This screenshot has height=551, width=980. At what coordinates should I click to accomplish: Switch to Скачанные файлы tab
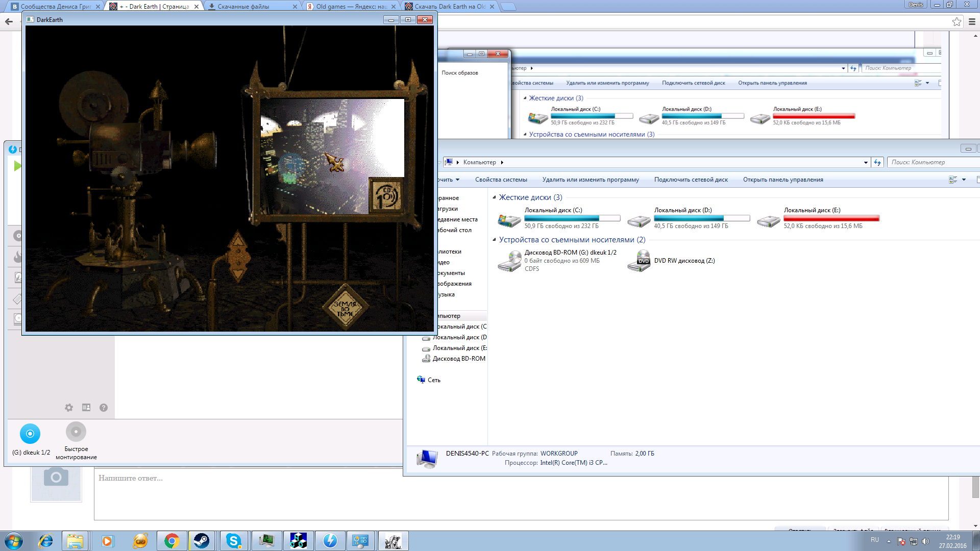tap(252, 6)
